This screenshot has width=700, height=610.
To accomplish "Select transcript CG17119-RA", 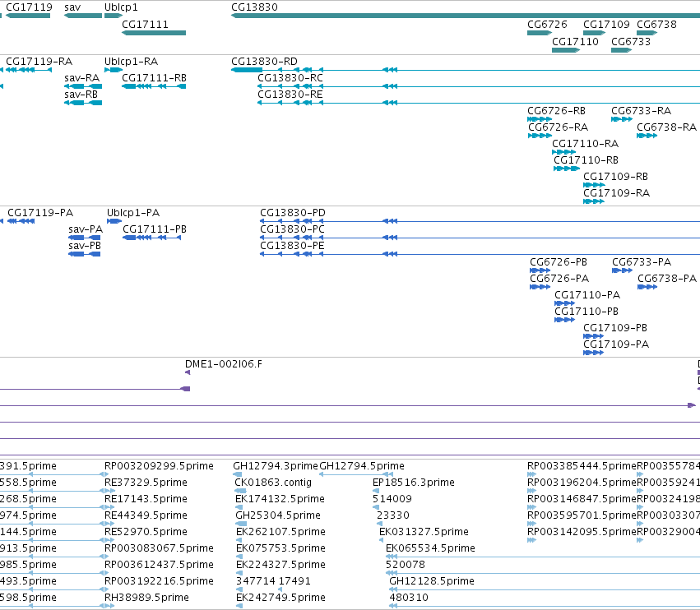I will coord(39,61).
